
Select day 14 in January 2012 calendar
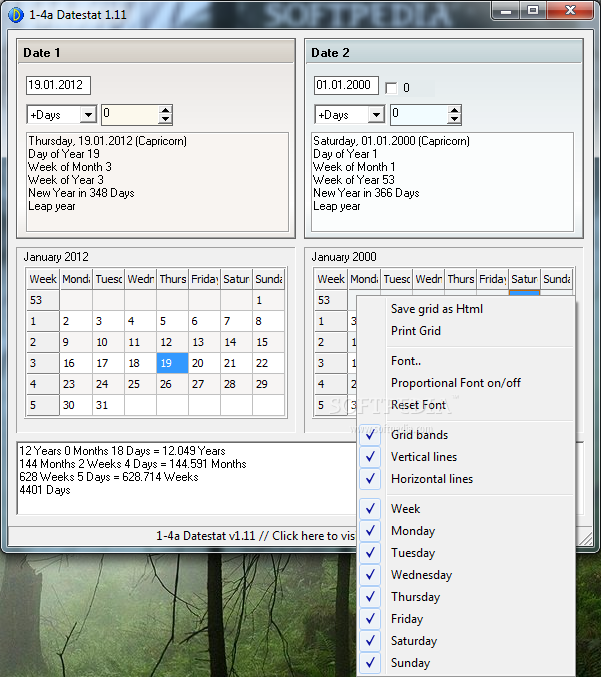[x=236, y=342]
